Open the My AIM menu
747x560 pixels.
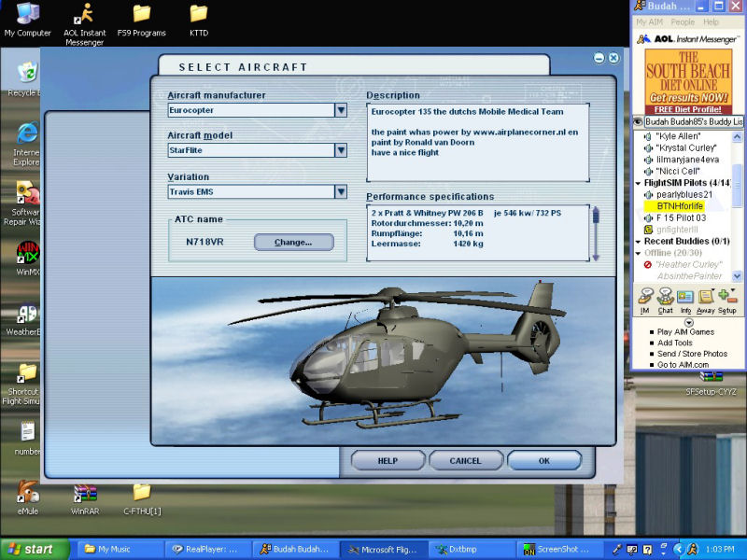[648, 21]
